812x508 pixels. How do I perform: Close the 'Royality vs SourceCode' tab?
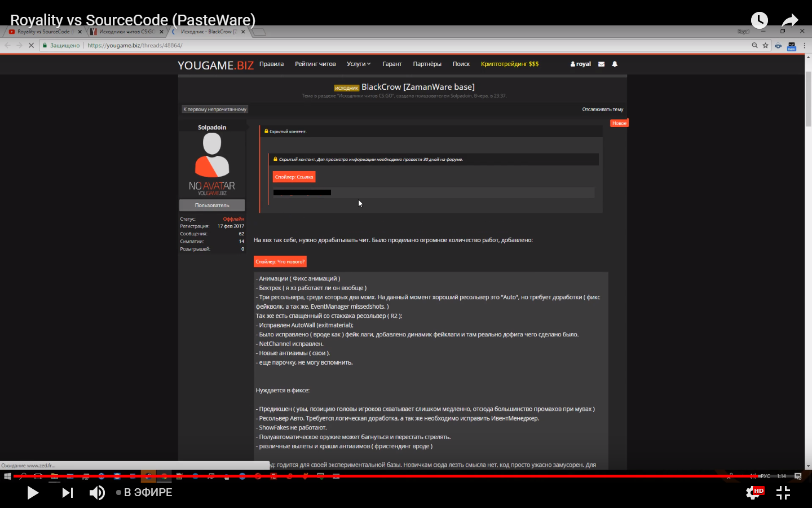[80, 32]
